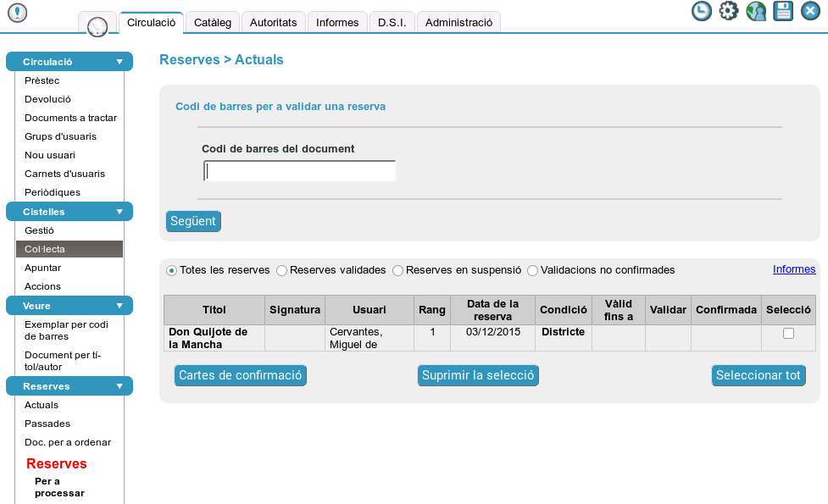Click the Codi de barres input field
This screenshot has width=828, height=504.
click(x=300, y=172)
